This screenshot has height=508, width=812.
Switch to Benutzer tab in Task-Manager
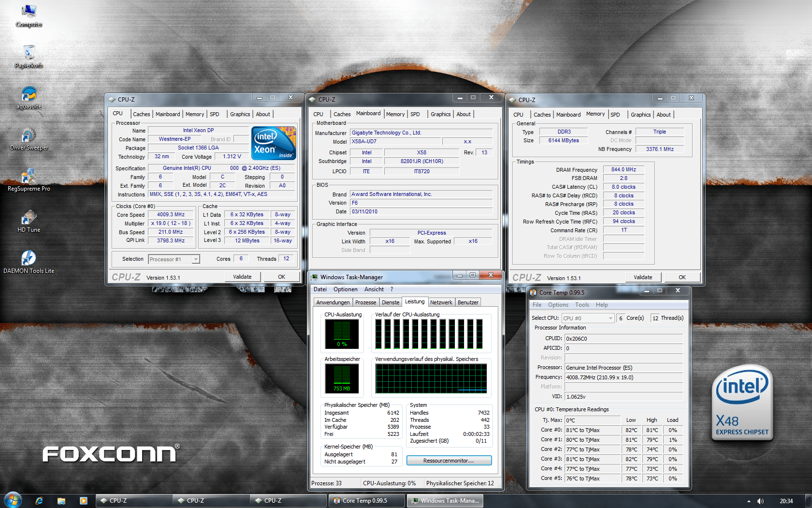(x=468, y=302)
